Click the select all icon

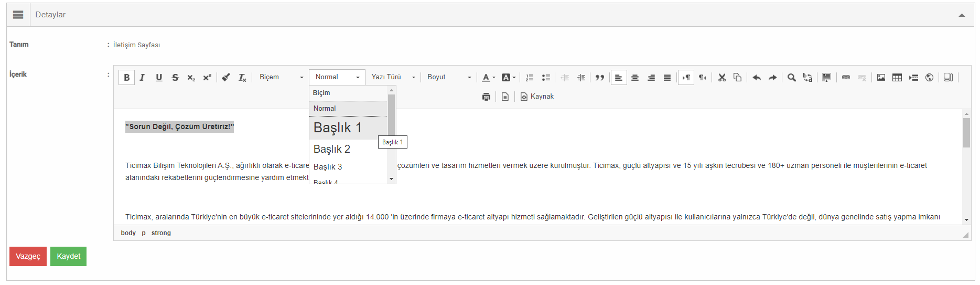pos(826,77)
